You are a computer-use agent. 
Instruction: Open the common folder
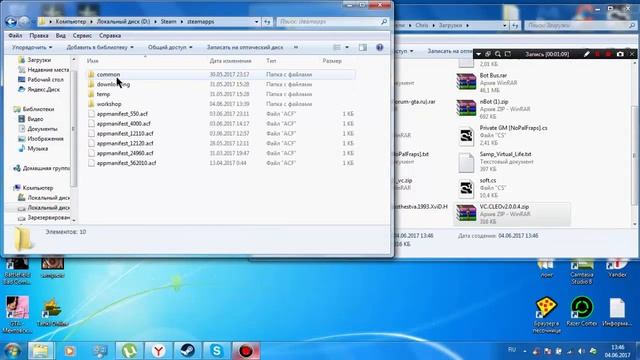coord(108,75)
